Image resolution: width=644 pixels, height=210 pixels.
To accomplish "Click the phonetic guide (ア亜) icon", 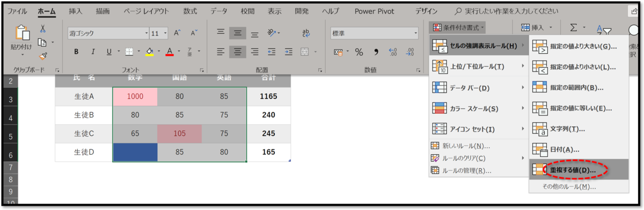I will click(x=189, y=52).
